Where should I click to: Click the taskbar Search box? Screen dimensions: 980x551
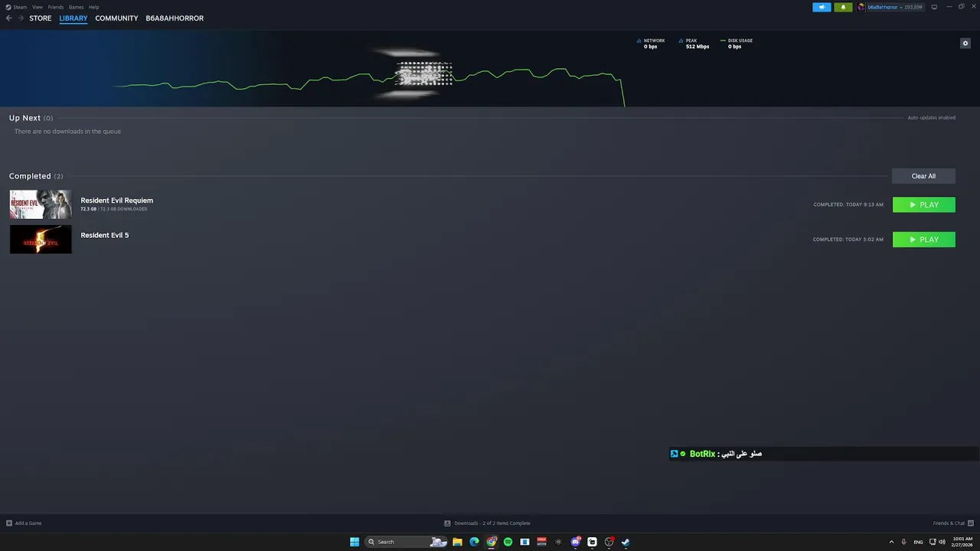point(406,542)
